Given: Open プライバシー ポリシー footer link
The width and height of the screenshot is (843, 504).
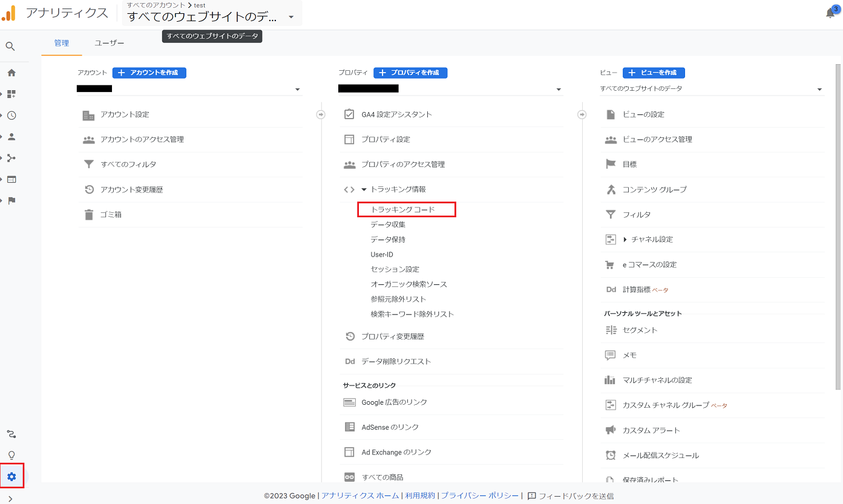Looking at the screenshot, I should coord(479,496).
